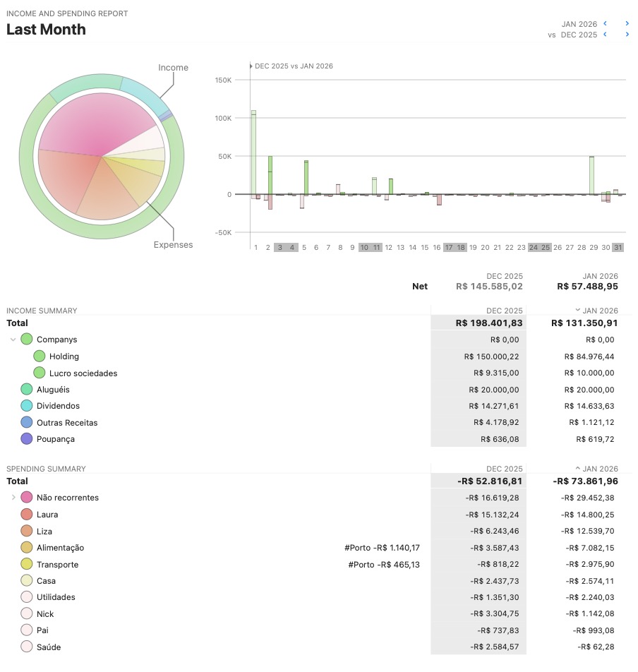Viewport: 638px width, 672px height.
Task: Click the orange Alimentação category circle
Action: point(27,548)
